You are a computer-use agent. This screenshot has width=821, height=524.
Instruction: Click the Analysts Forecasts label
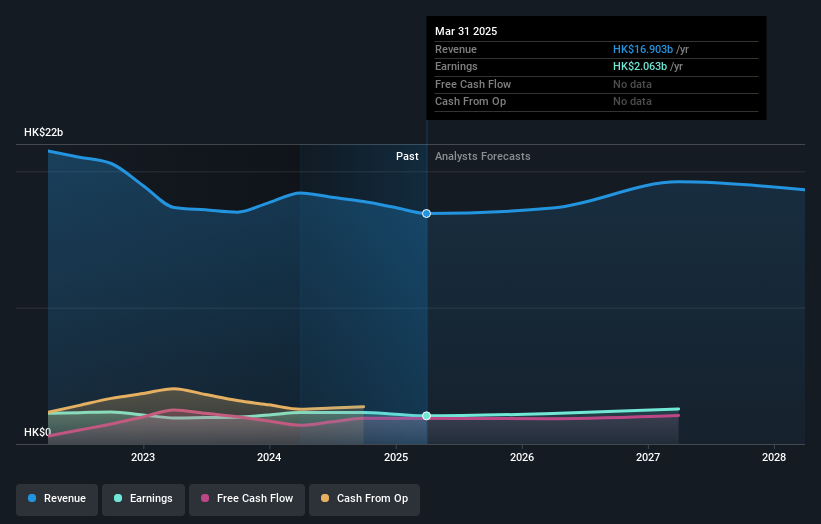(x=482, y=157)
